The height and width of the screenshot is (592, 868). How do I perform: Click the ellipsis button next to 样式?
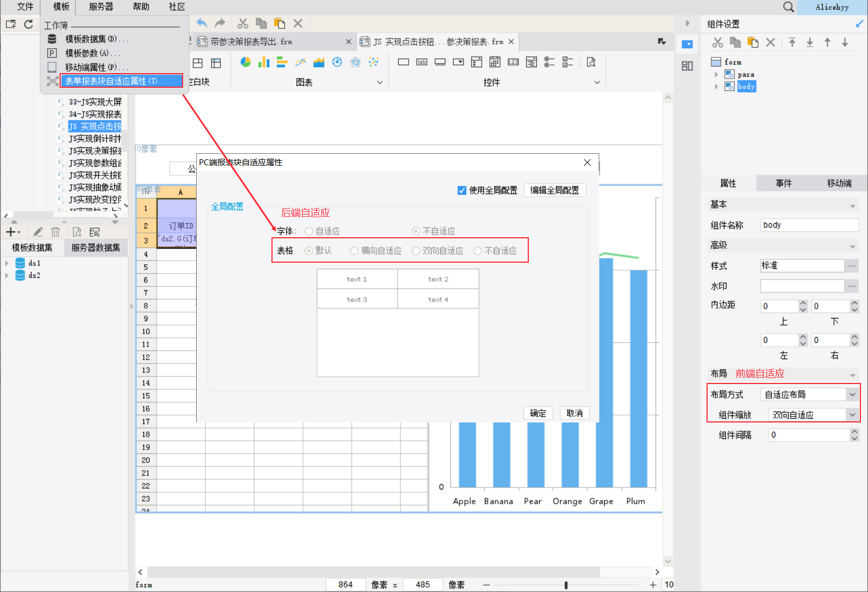(x=852, y=265)
